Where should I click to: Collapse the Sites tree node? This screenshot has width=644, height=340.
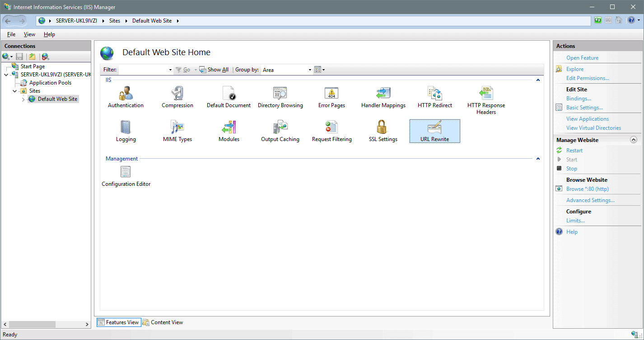[15, 91]
